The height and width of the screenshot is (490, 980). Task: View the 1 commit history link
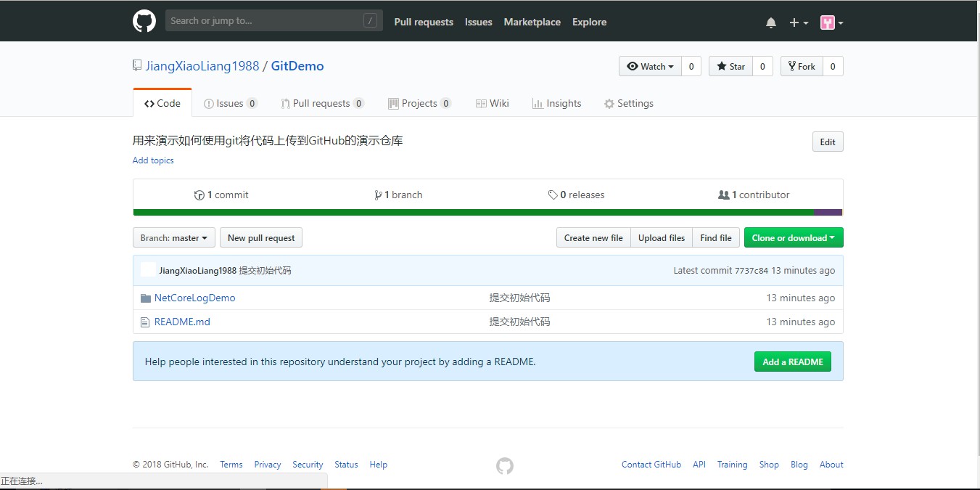[221, 195]
